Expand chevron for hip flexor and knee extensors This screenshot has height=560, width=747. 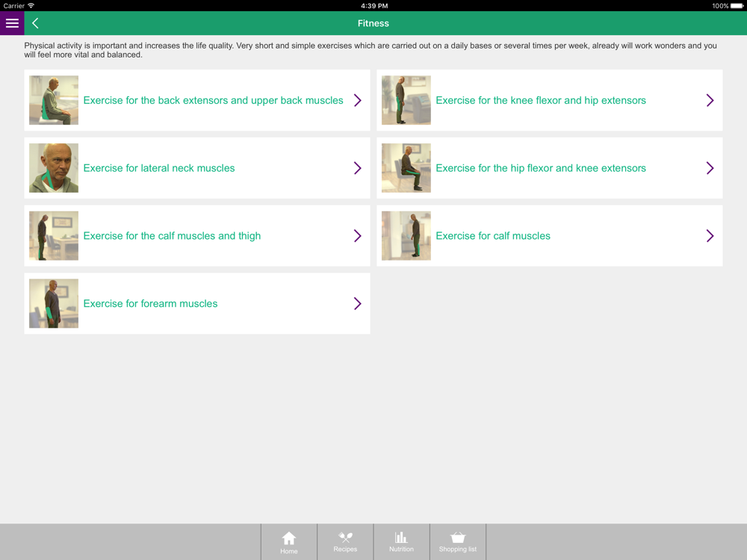coord(710,168)
